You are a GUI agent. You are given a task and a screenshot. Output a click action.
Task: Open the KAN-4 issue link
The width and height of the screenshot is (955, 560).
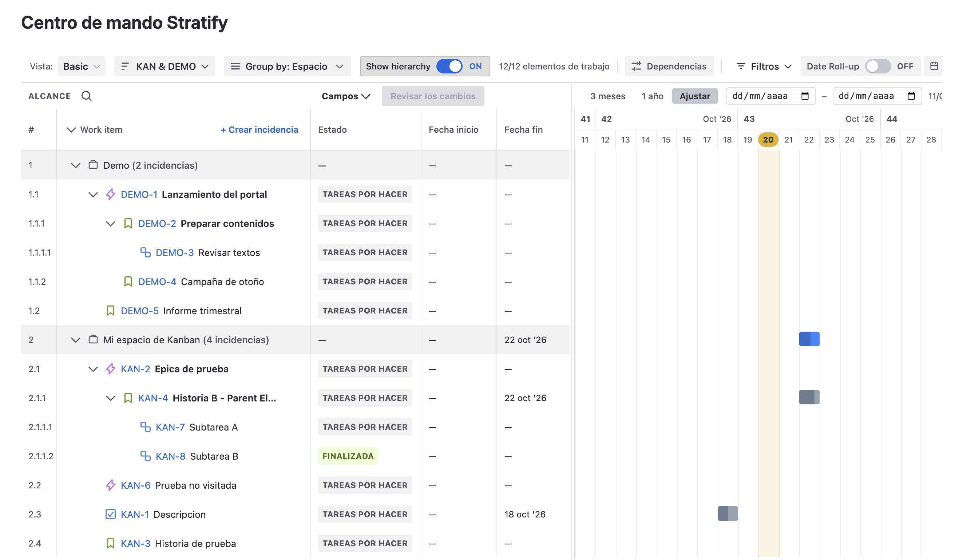click(153, 398)
